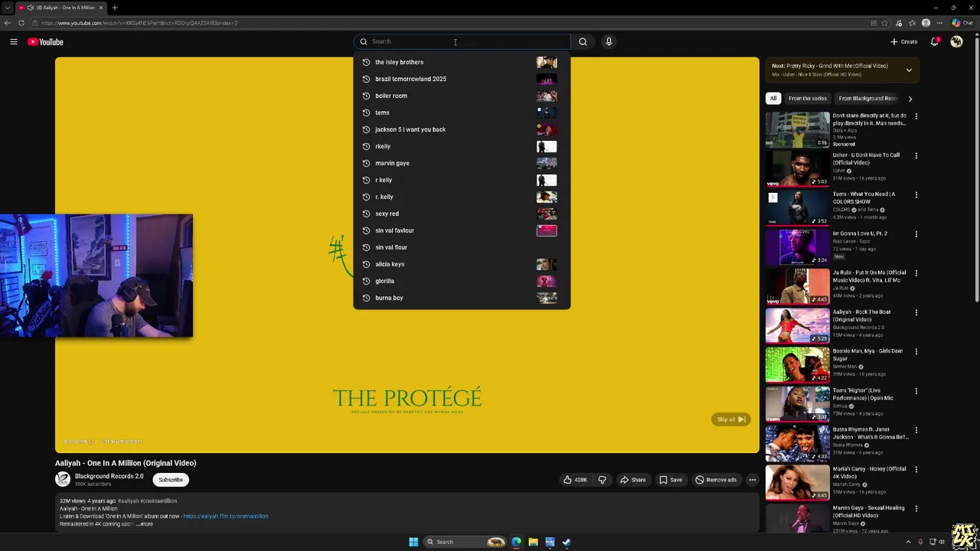Open the aaliyah.ffm.to/oneinamillion link
Image resolution: width=980 pixels, height=551 pixels.
pos(226,517)
